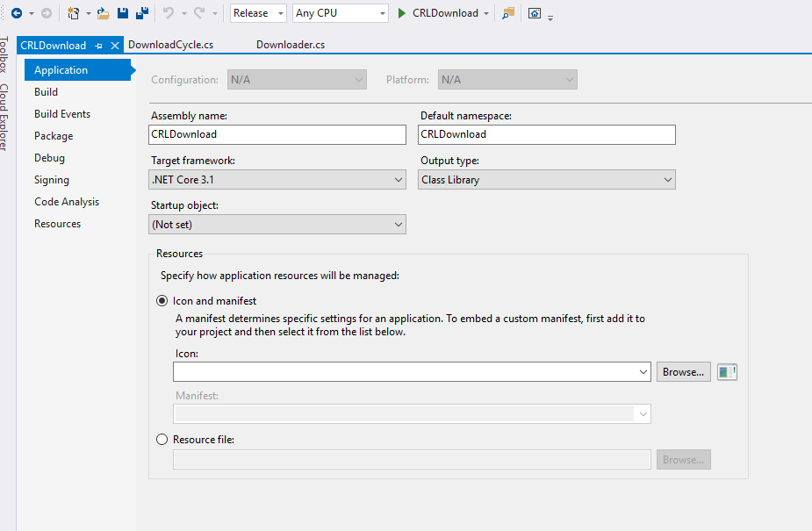Open the Any CPU platform dropdown
The width and height of the screenshot is (812, 531).
(341, 13)
